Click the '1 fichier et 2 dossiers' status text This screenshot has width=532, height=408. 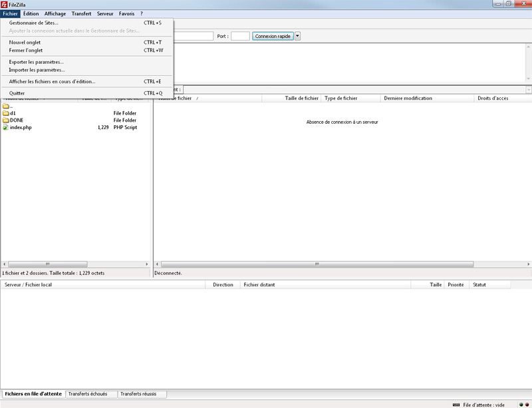tap(53, 273)
